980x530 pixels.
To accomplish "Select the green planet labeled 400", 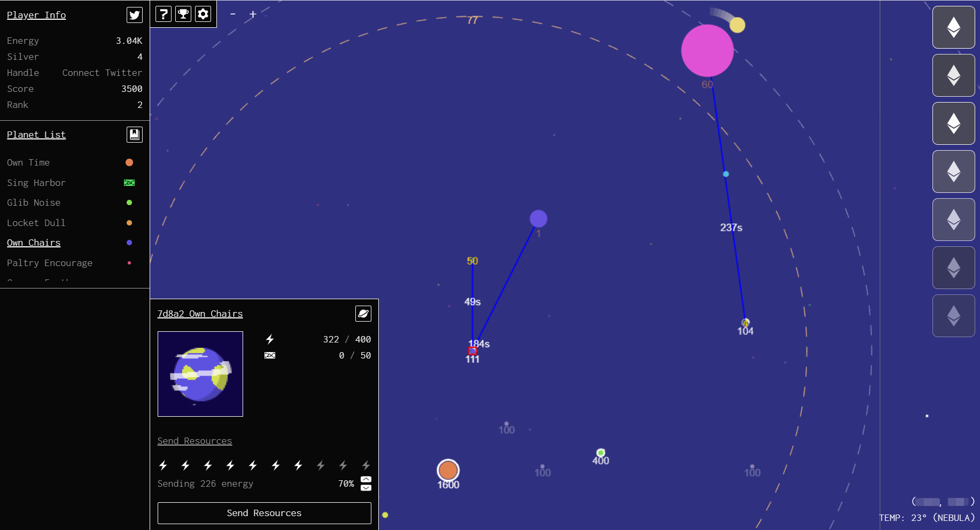I will pos(601,453).
